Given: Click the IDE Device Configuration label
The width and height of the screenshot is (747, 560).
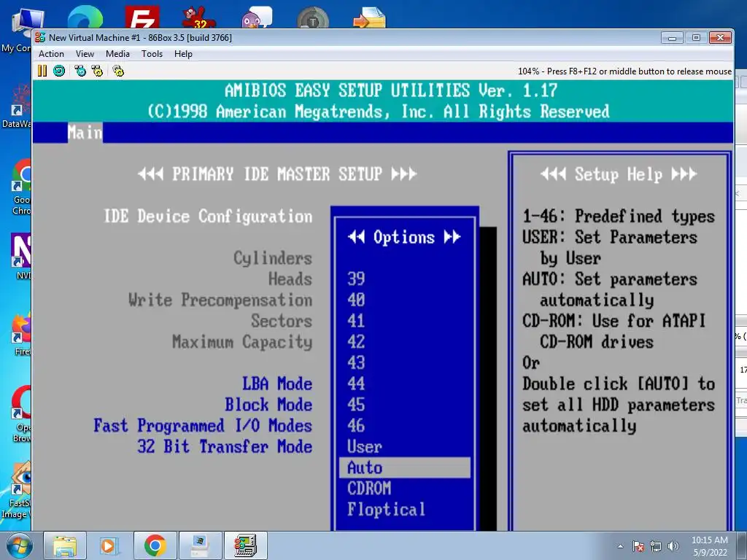Looking at the screenshot, I should [x=208, y=216].
